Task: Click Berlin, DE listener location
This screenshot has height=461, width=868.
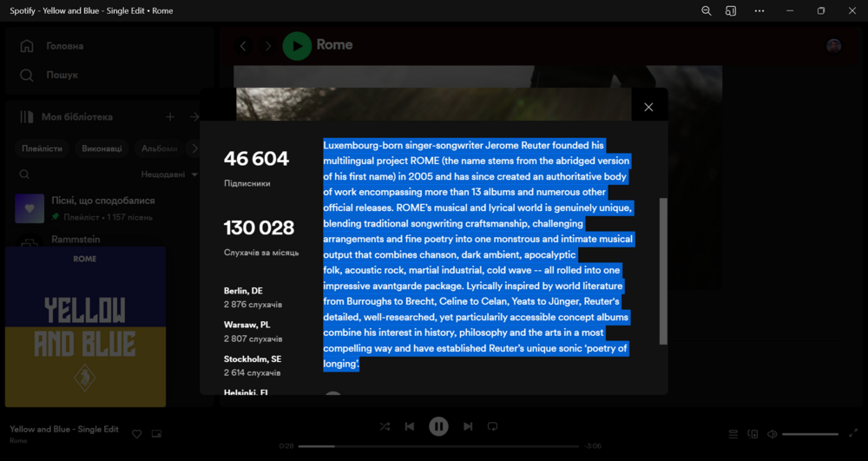Action: pyautogui.click(x=243, y=291)
